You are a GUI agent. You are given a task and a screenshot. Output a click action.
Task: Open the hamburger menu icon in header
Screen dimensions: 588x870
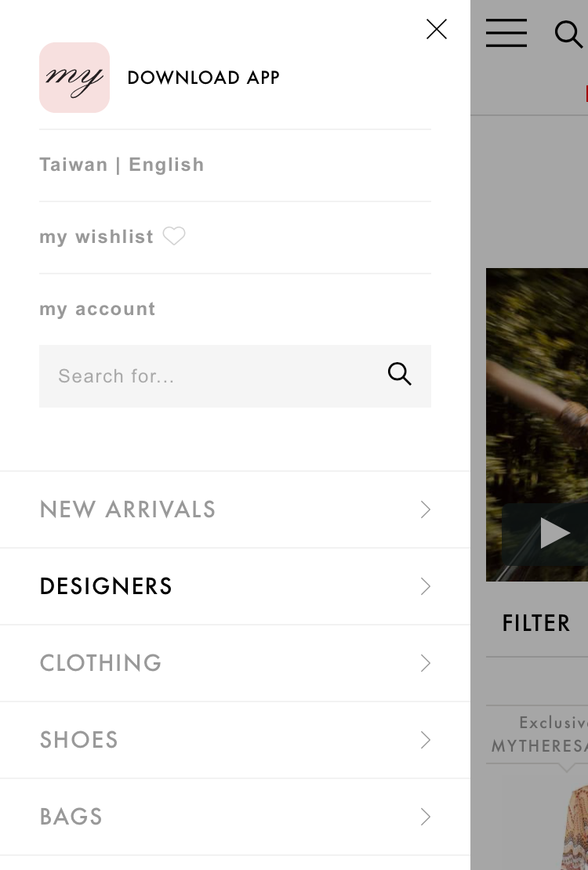click(x=506, y=33)
